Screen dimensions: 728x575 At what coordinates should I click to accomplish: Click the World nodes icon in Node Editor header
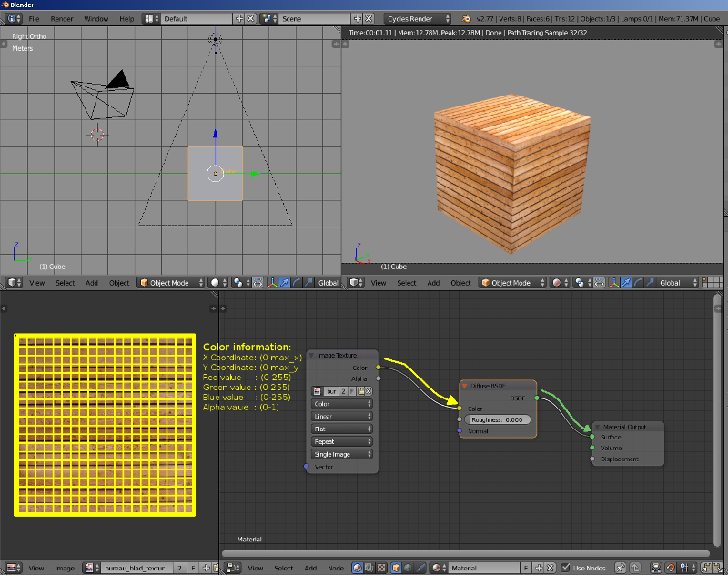[x=409, y=568]
